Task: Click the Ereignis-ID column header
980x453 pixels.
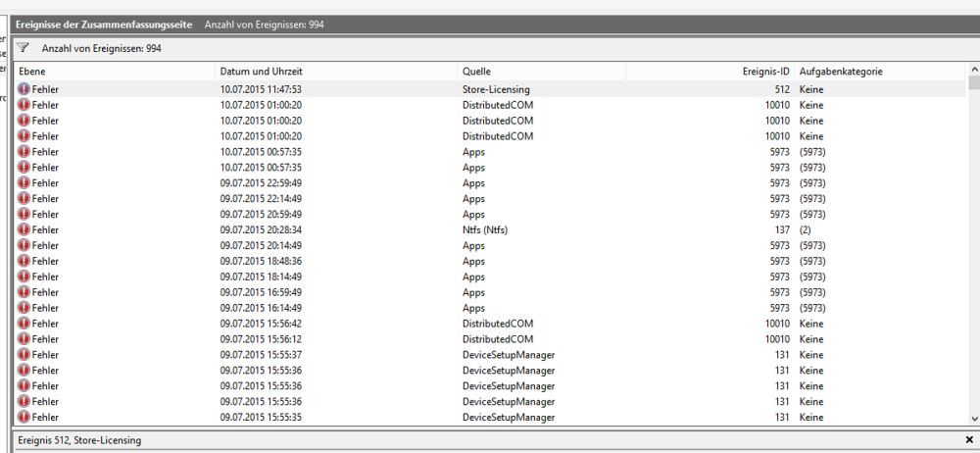Action: tap(710, 72)
